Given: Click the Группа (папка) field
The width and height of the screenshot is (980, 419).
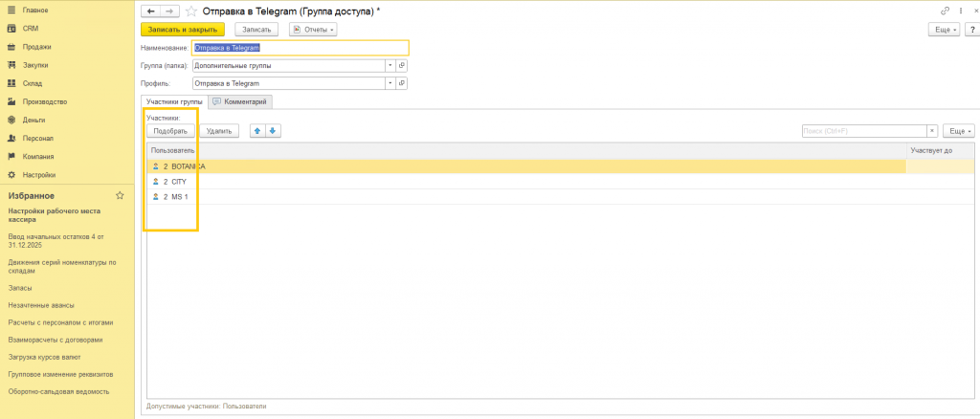Looking at the screenshot, I should click(288, 66).
